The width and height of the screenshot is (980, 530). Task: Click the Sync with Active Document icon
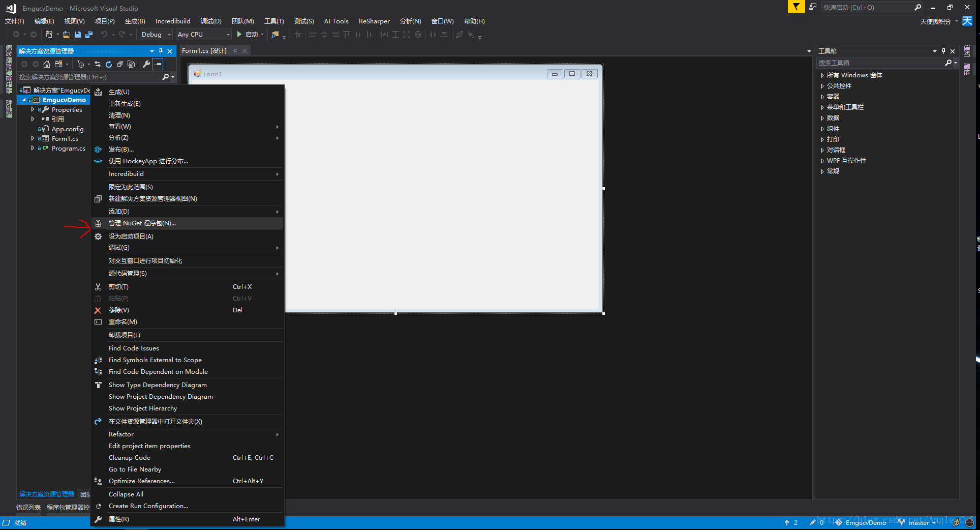[98, 64]
